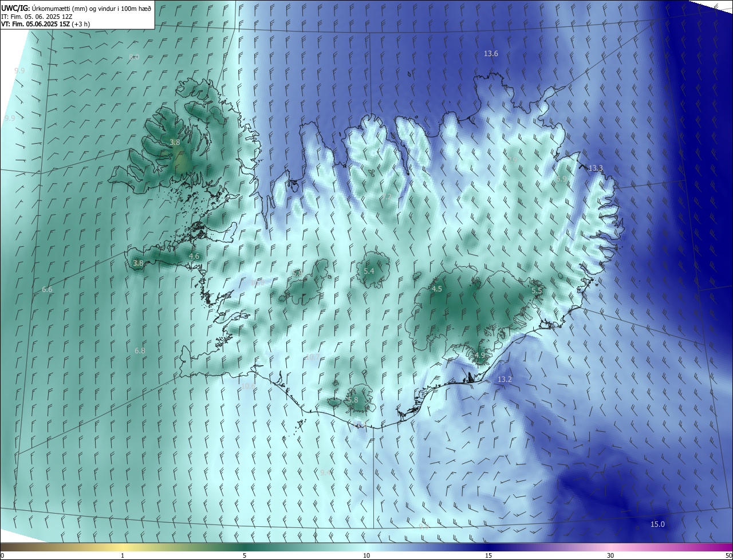
Task: Click the 6.6 value label over the sea
Action: click(47, 289)
